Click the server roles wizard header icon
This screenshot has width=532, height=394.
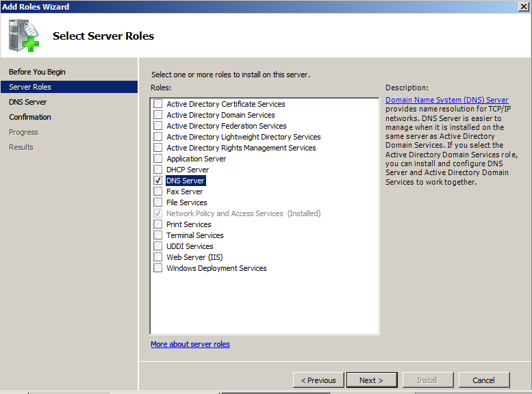(24, 36)
